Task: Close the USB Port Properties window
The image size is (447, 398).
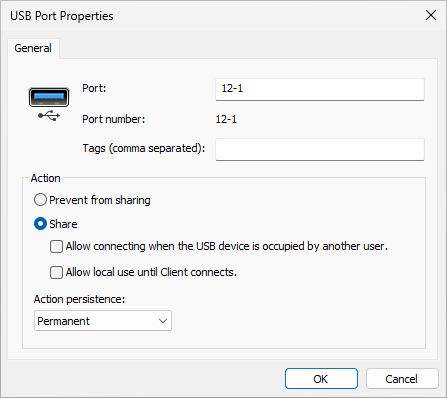Action: (x=431, y=15)
